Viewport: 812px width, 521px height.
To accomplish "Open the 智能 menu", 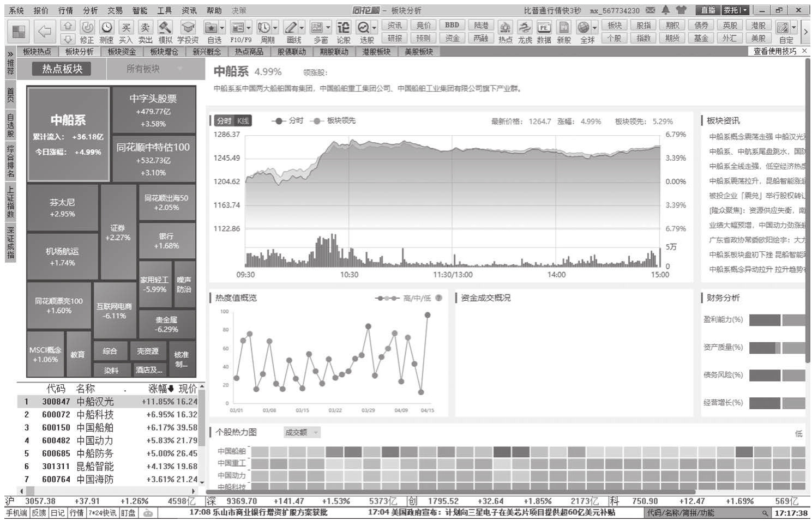I will [140, 10].
